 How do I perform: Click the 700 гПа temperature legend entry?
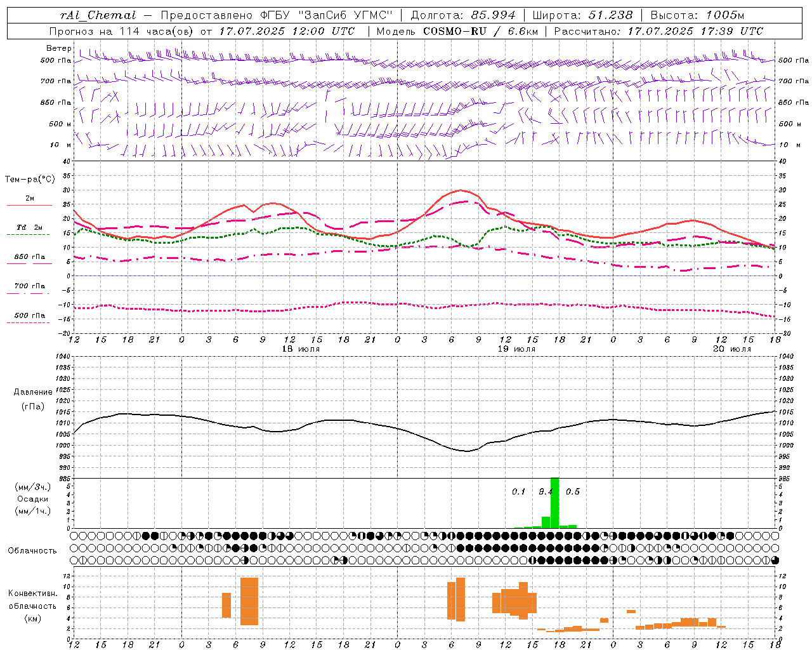click(x=29, y=286)
